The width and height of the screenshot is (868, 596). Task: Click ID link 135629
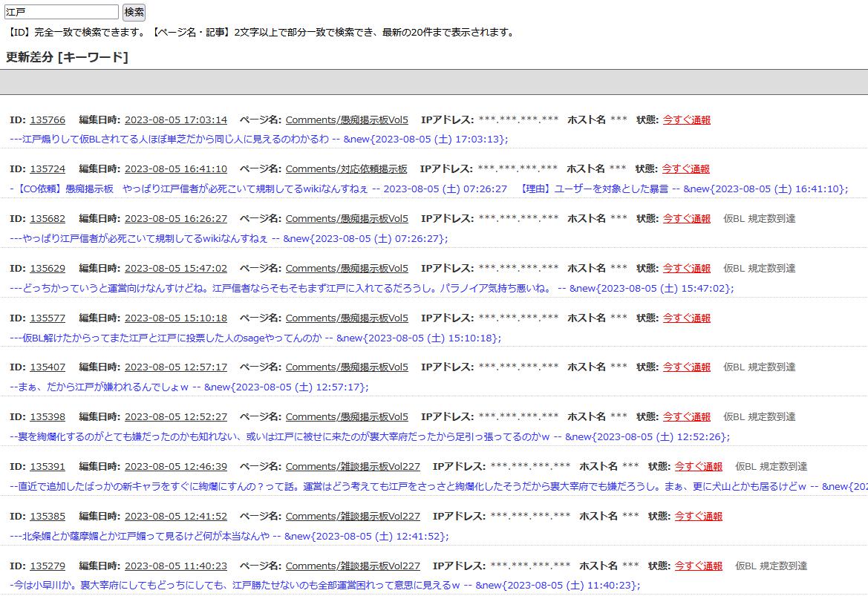48,269
